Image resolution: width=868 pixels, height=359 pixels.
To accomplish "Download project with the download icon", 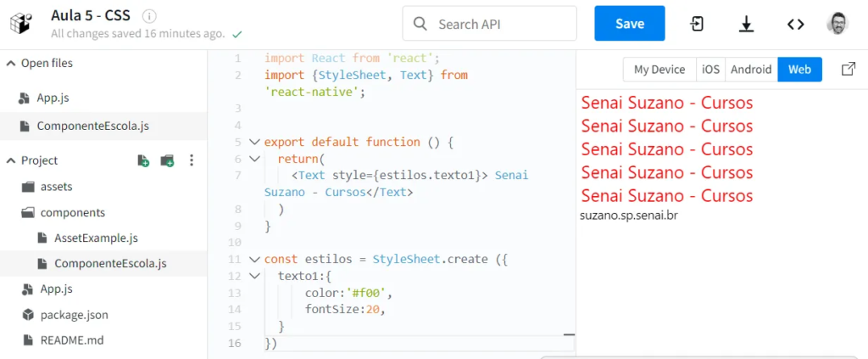I will (x=746, y=24).
